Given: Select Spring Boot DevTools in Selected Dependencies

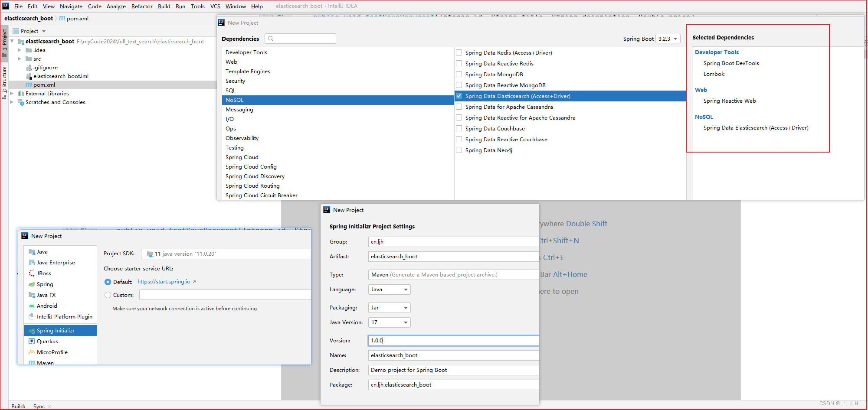Looking at the screenshot, I should [x=731, y=63].
